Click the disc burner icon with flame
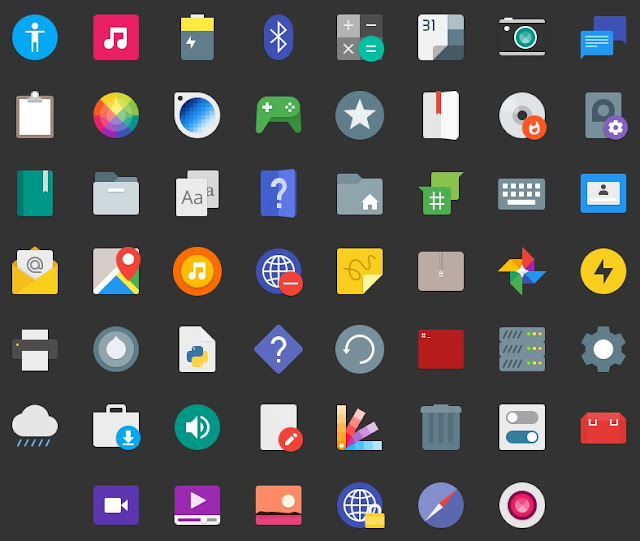 pyautogui.click(x=522, y=116)
